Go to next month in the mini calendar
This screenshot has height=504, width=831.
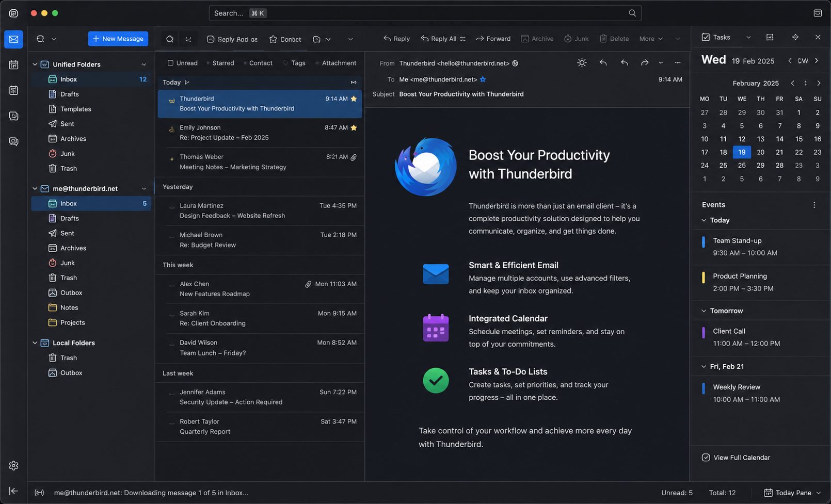pyautogui.click(x=819, y=83)
